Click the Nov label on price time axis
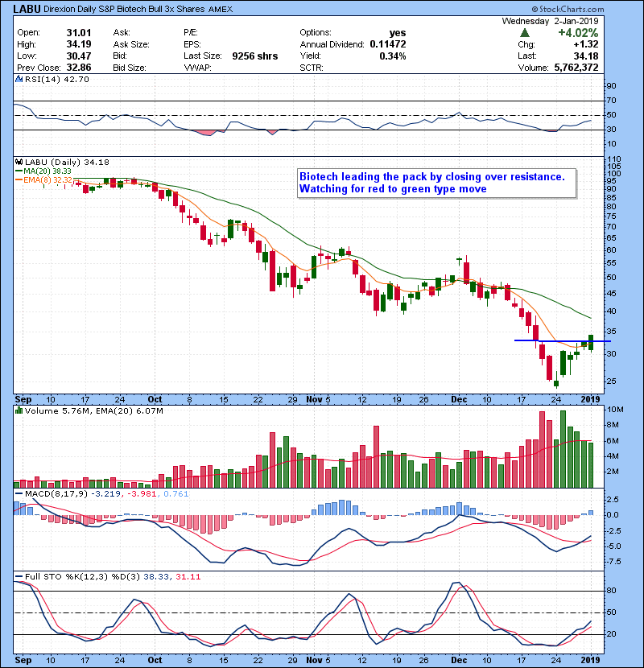 pyautogui.click(x=314, y=399)
